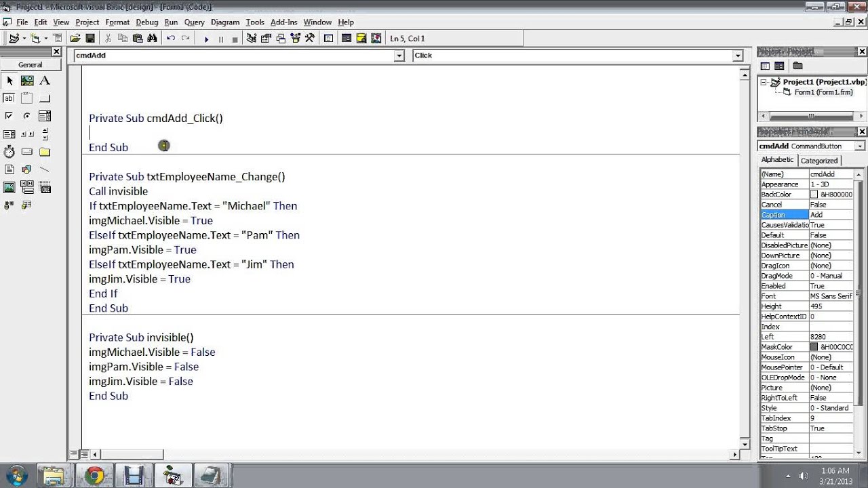Select the Shape control tool

(x=27, y=169)
